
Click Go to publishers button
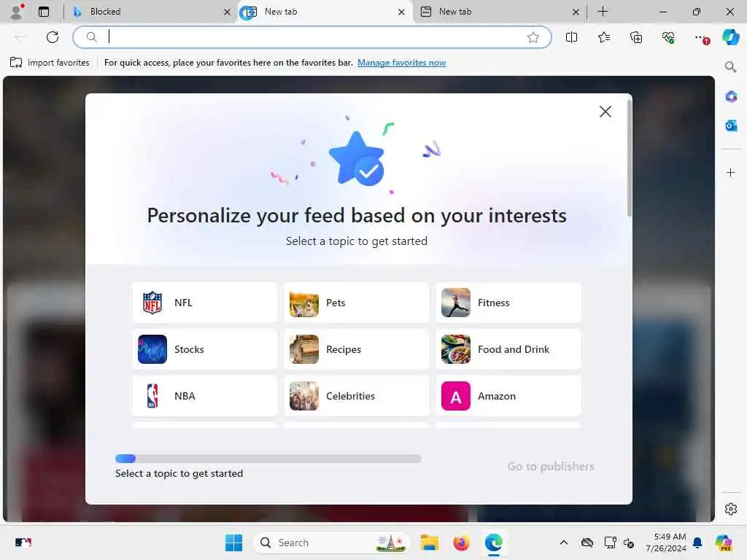click(x=551, y=466)
